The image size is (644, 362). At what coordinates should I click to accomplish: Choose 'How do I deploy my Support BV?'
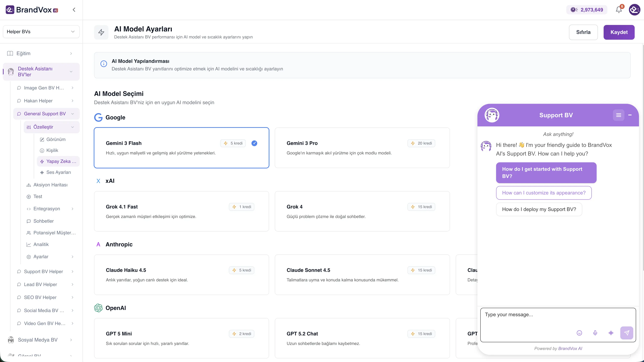[x=539, y=209]
